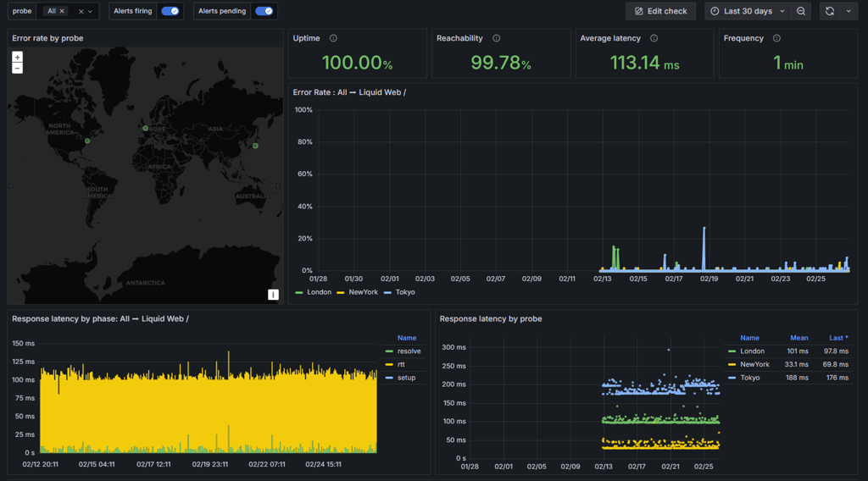The height and width of the screenshot is (481, 868).
Task: Open the Error rate by probe panel title
Action: (47, 38)
